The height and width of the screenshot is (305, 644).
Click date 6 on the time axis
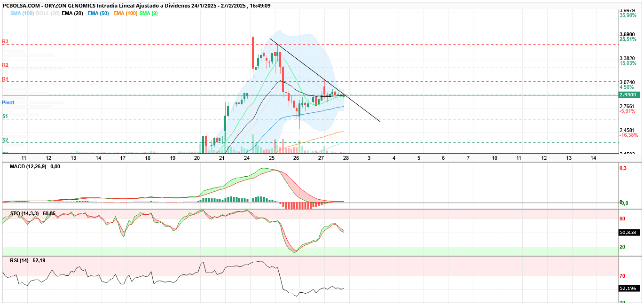click(x=443, y=158)
